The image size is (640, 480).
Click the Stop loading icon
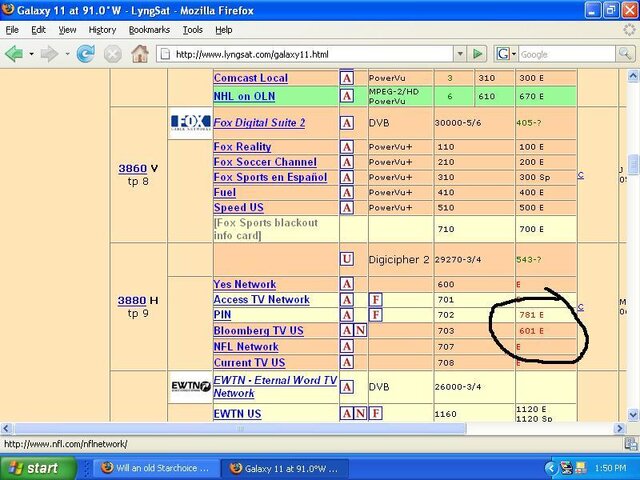click(113, 54)
